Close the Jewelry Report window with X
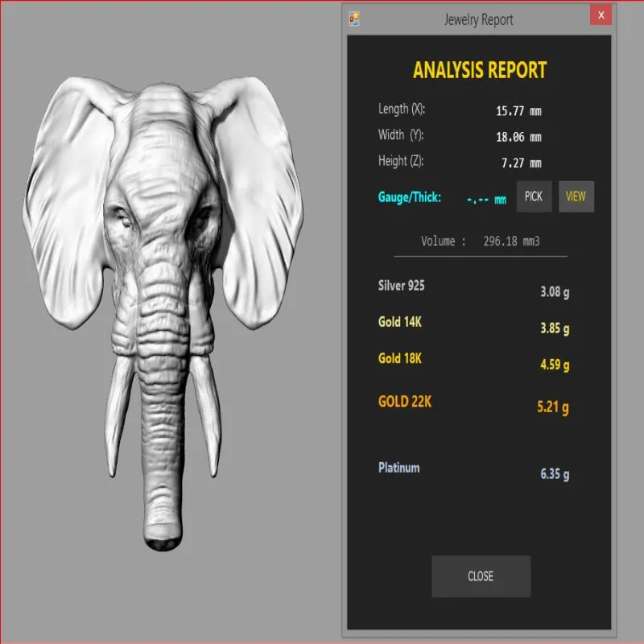The width and height of the screenshot is (644, 644). tap(601, 15)
